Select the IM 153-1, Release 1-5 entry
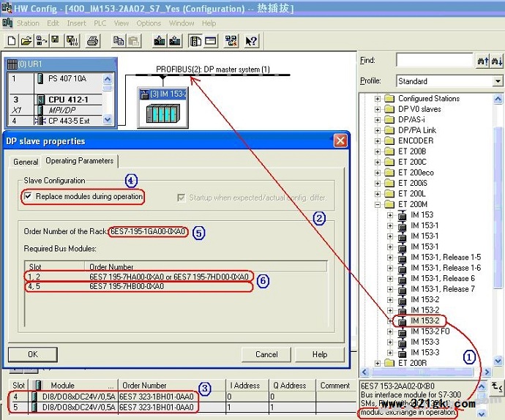 446,257
